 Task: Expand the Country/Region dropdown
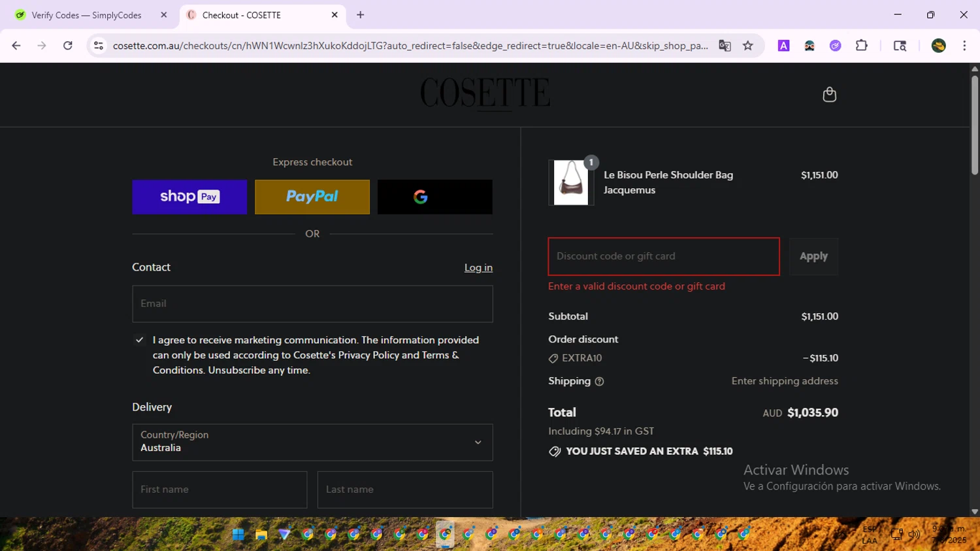pyautogui.click(x=312, y=442)
